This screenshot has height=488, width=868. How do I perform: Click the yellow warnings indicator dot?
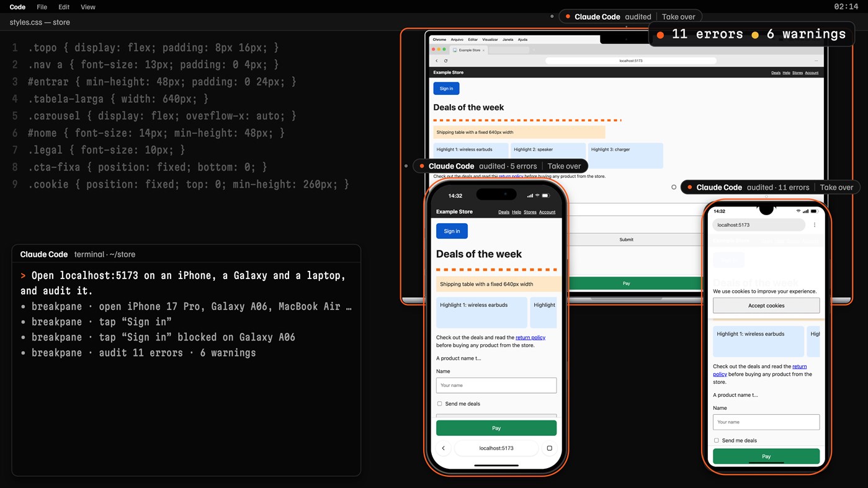pos(755,35)
